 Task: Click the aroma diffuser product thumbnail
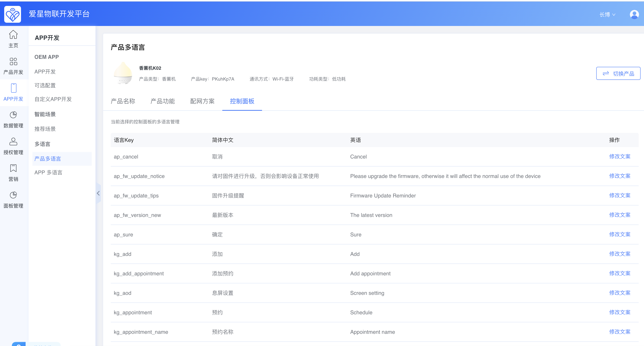pos(122,73)
